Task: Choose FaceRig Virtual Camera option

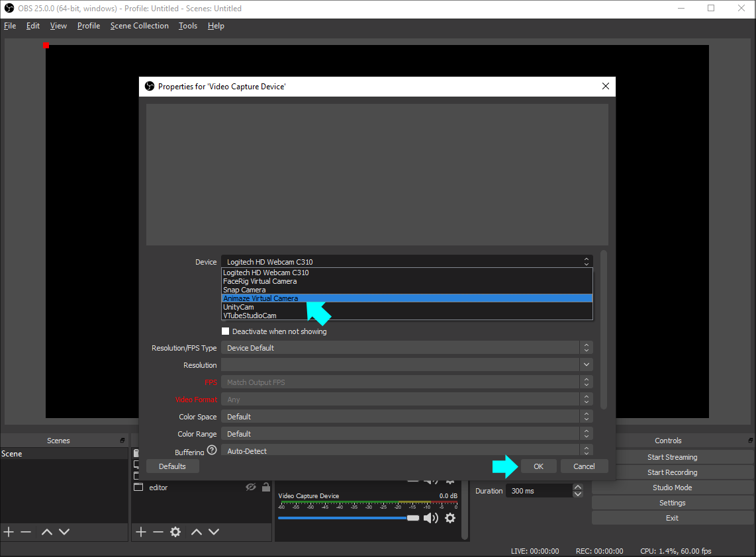Action: pos(407,281)
